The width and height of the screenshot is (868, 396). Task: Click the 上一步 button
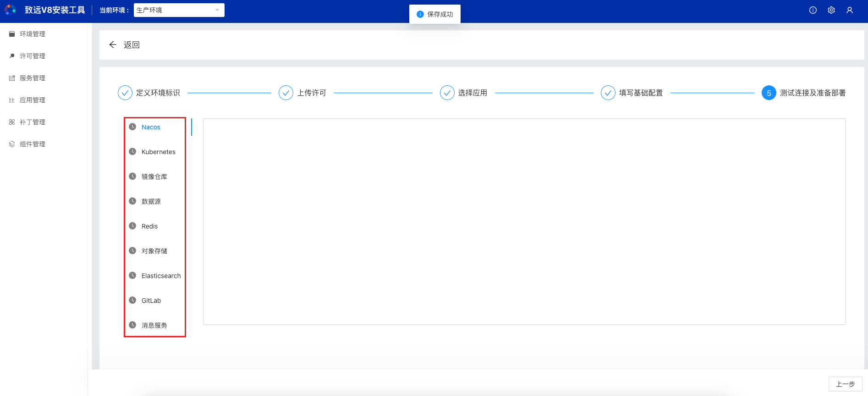coord(845,384)
